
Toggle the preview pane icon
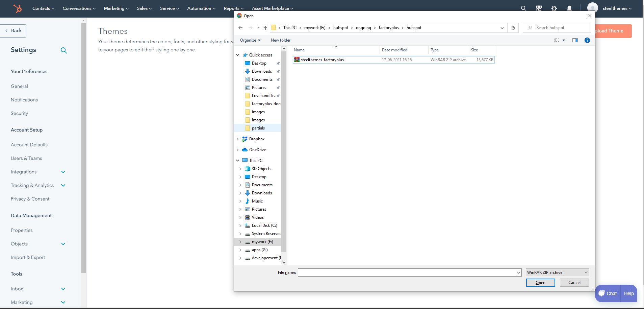point(575,40)
